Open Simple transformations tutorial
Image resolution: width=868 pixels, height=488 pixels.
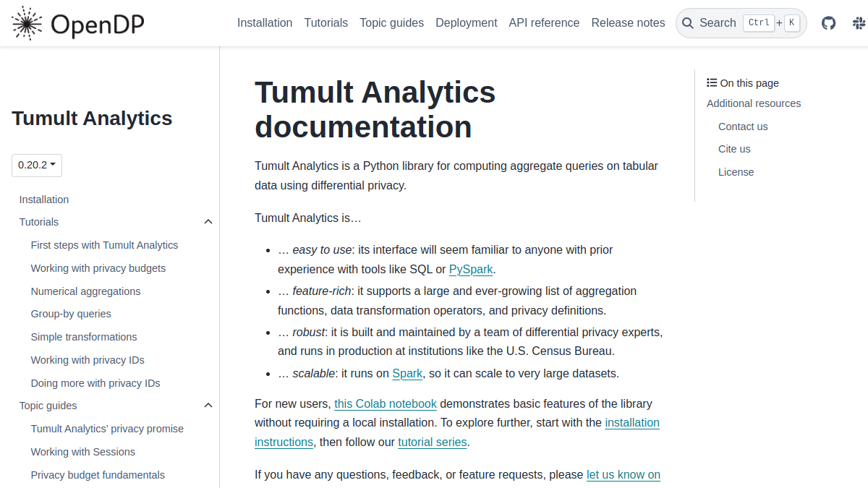pyautogui.click(x=84, y=337)
